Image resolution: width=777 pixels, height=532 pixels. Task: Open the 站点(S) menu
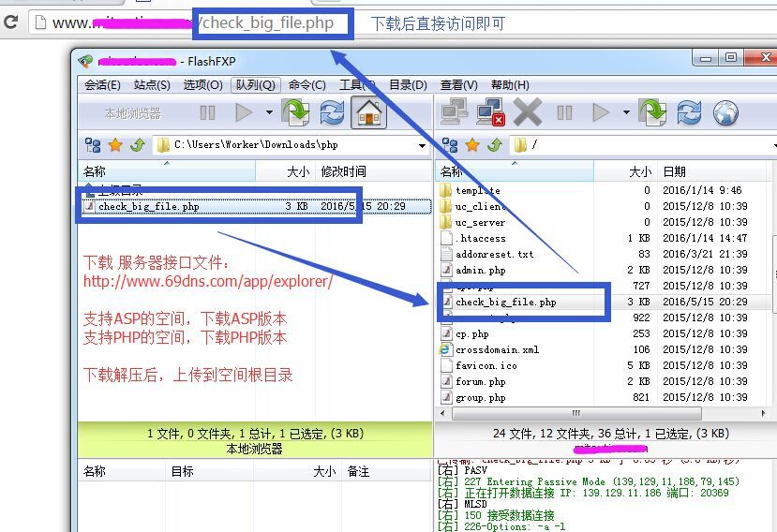[x=152, y=85]
